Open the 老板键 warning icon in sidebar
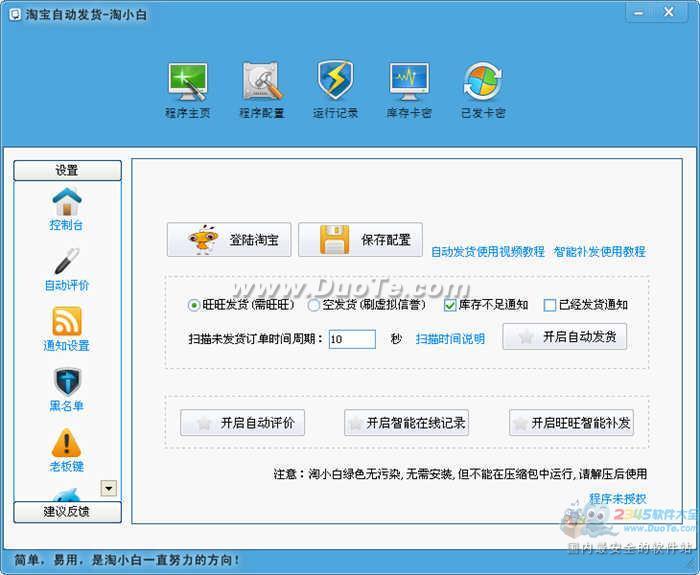Screen dimensions: 700x575 (67, 442)
